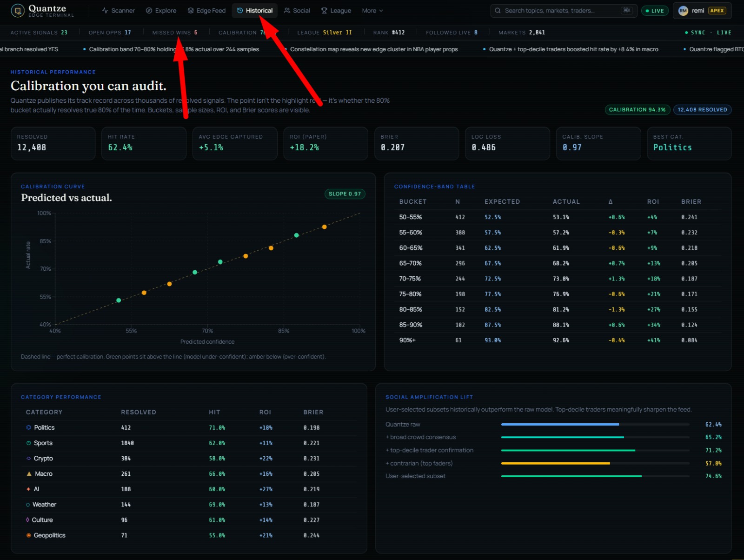
Task: Click the SYNC LIVE indicator
Action: 708,33
